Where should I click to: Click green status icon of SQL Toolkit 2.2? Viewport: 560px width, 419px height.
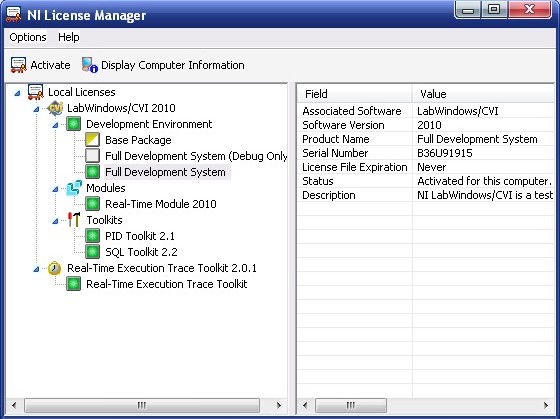[92, 252]
